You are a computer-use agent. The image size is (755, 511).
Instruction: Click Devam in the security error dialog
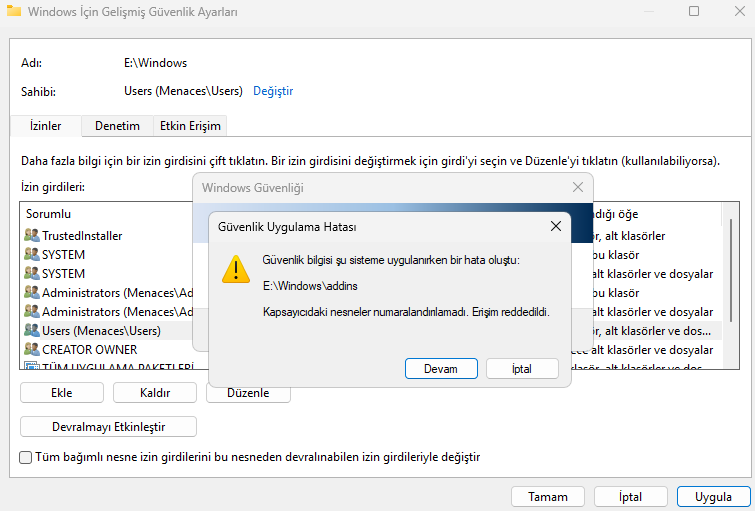click(x=441, y=368)
